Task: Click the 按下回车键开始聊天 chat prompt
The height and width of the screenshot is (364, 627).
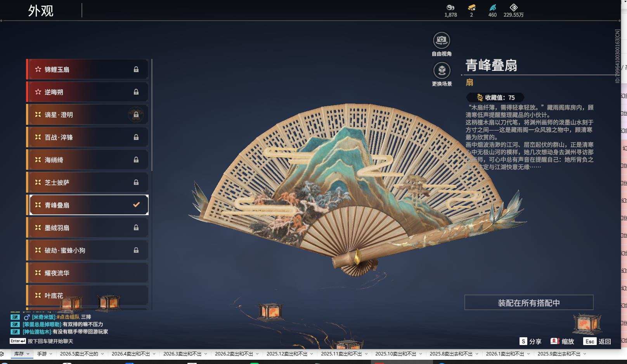Action: pyautogui.click(x=50, y=342)
